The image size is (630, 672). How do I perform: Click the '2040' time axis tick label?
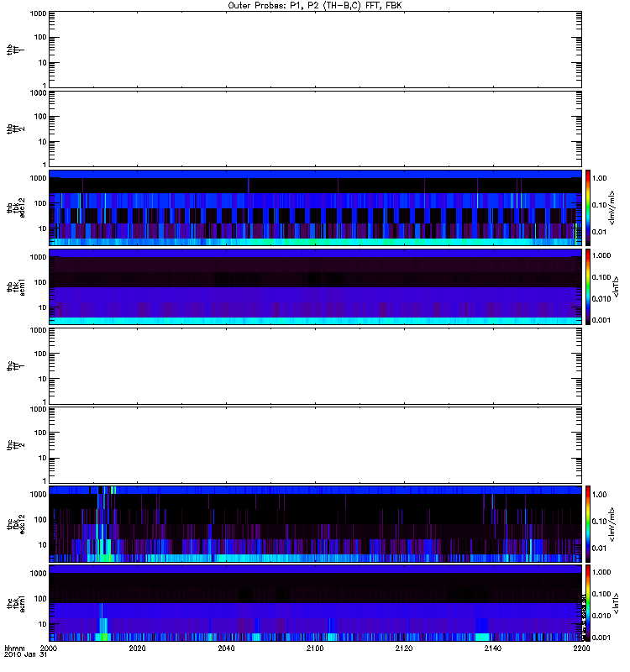coord(226,648)
